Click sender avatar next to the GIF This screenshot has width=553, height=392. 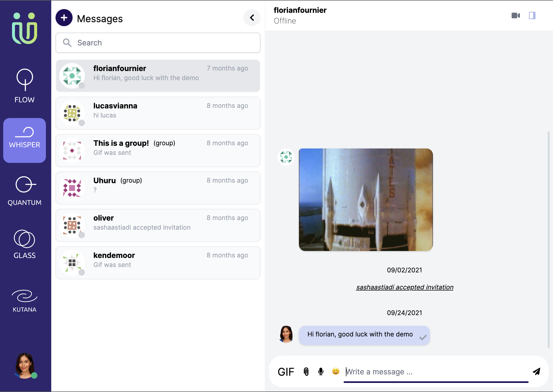(x=286, y=157)
